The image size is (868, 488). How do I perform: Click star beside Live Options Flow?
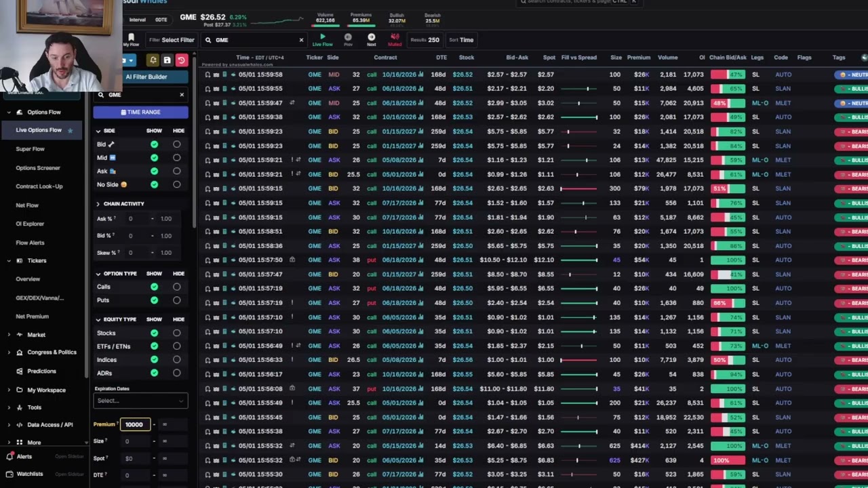[70, 130]
